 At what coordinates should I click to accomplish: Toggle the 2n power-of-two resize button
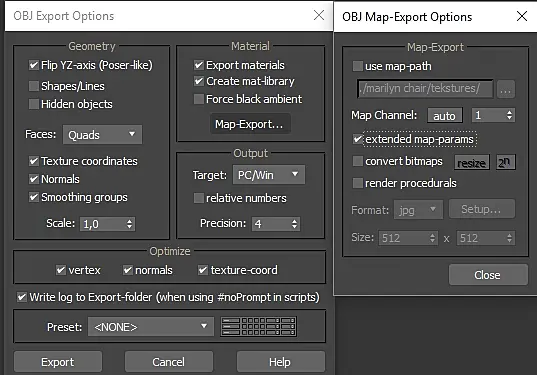[505, 162]
